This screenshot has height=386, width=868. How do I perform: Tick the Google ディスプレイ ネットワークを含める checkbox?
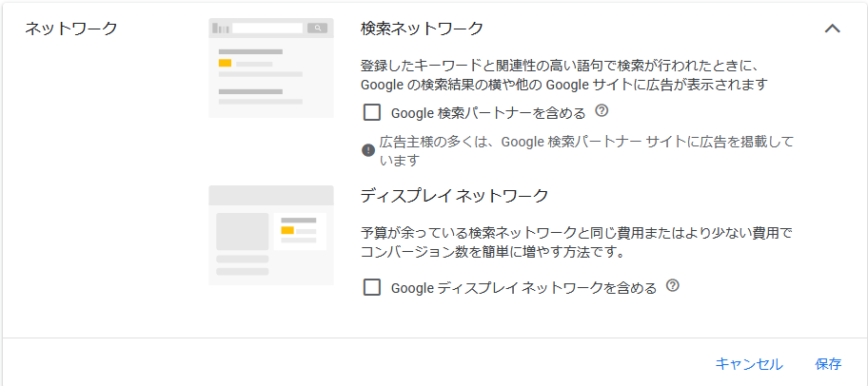pos(372,287)
